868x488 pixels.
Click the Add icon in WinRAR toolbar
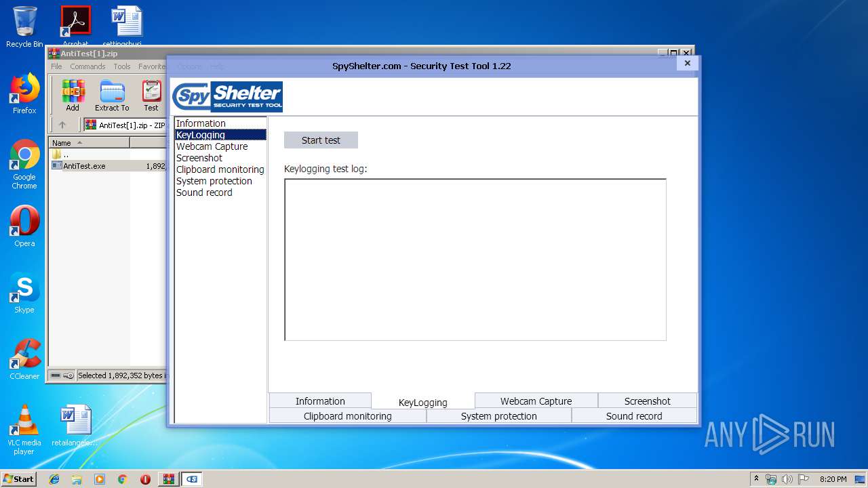pos(73,96)
